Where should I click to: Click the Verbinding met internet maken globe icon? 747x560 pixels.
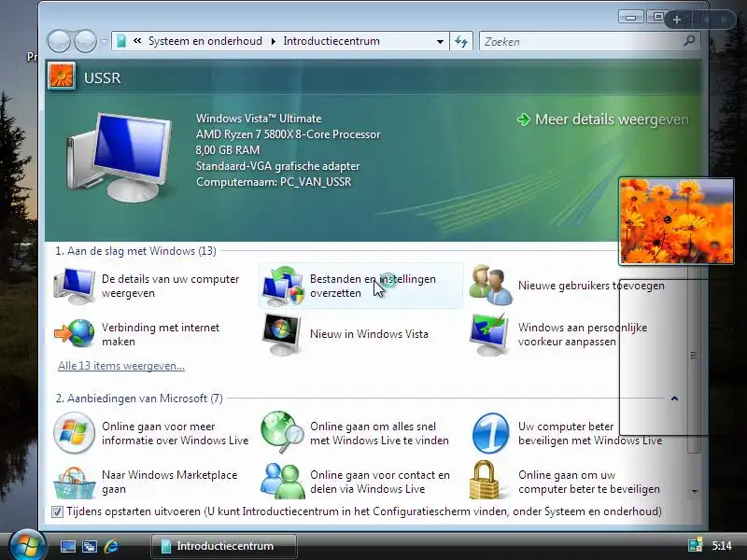click(x=75, y=334)
